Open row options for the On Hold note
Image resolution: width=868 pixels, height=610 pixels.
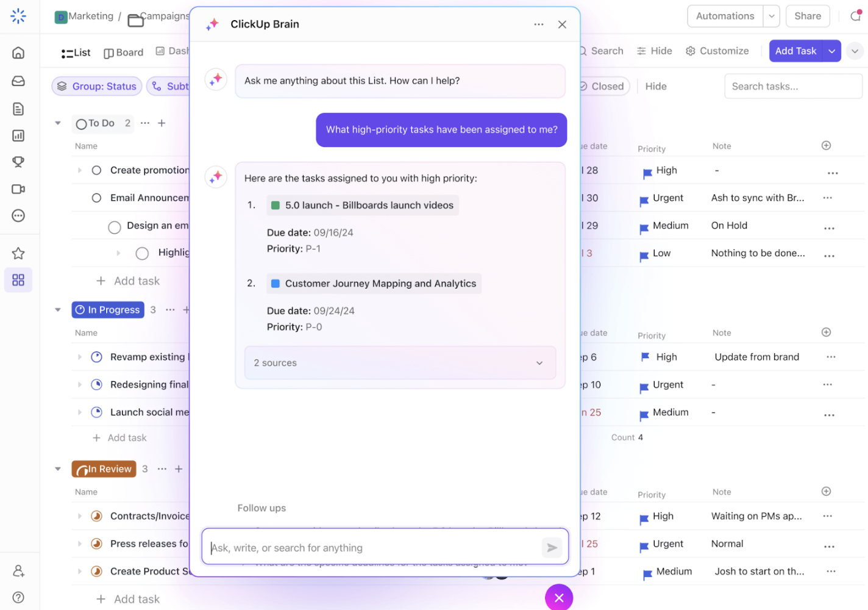(829, 228)
